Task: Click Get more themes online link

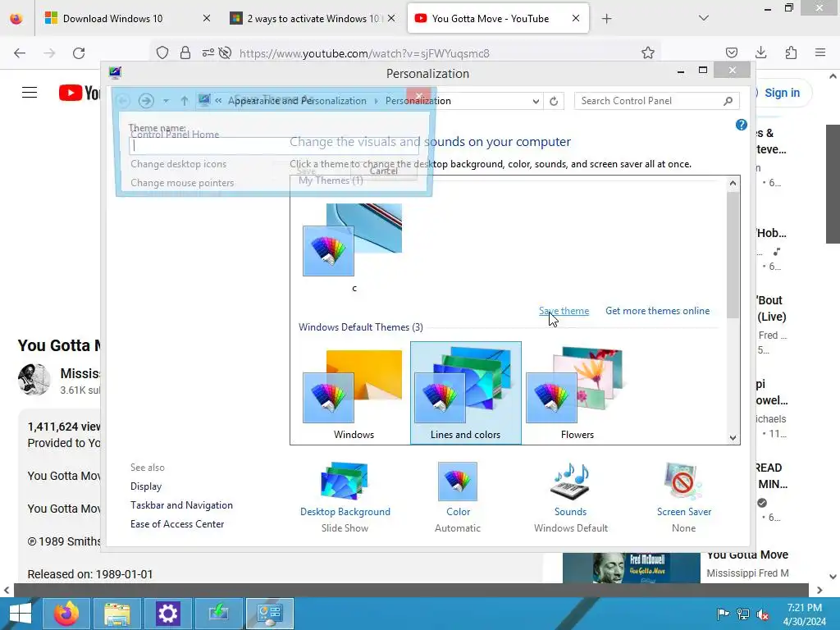Action: [x=657, y=311]
